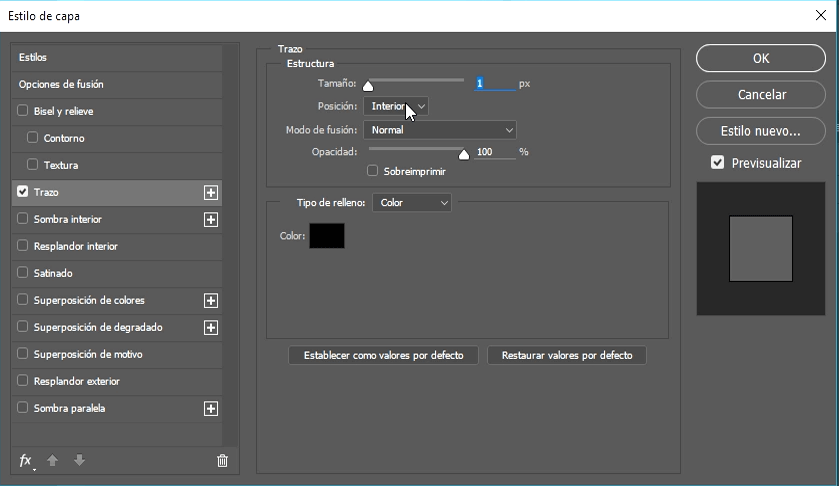Click the effects list vertical scrollbar
The width and height of the screenshot is (839, 486).
pyautogui.click(x=230, y=245)
